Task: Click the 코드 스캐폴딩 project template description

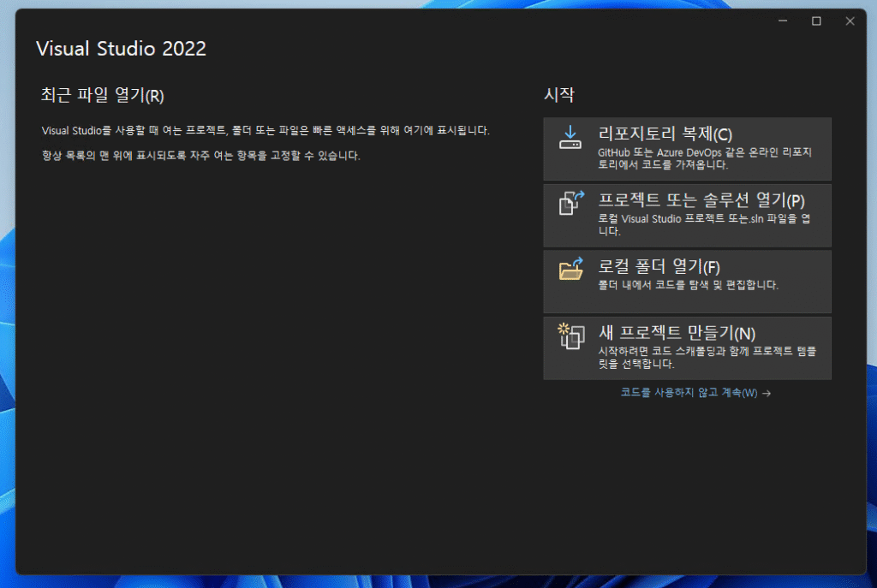Action: (707, 357)
